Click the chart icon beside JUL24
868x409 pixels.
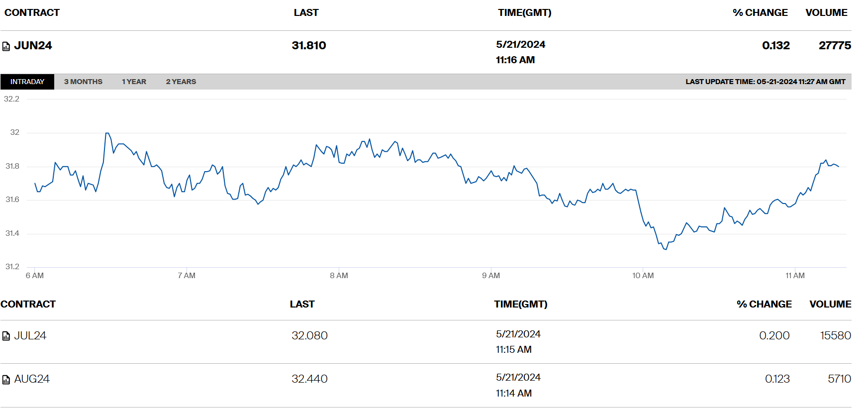click(6, 336)
